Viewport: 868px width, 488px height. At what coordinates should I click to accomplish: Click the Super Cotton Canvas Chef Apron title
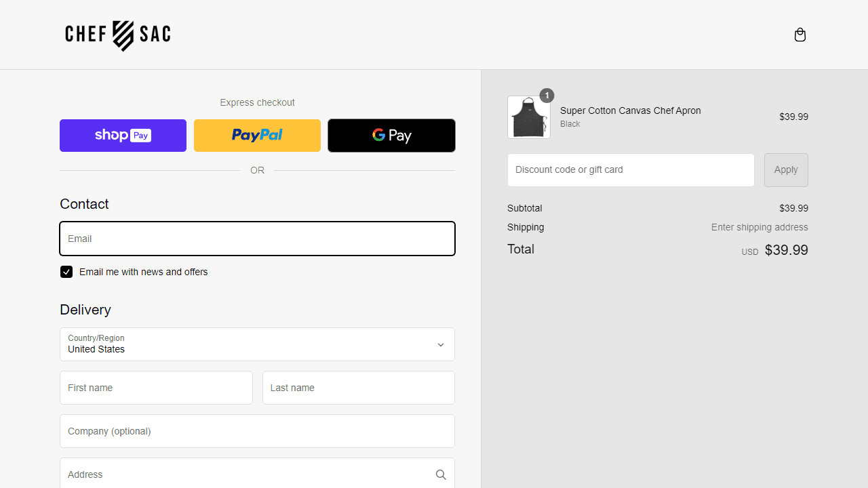pyautogui.click(x=631, y=110)
